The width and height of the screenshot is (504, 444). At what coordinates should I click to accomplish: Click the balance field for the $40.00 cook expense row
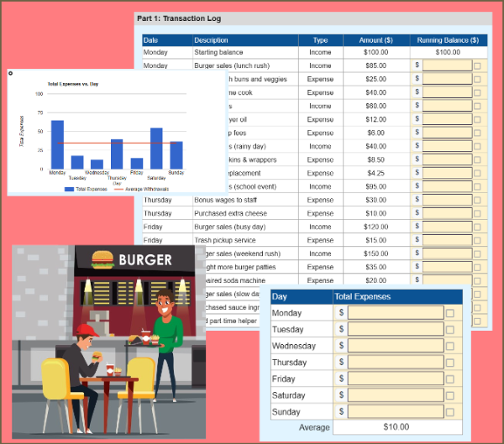[x=447, y=92]
